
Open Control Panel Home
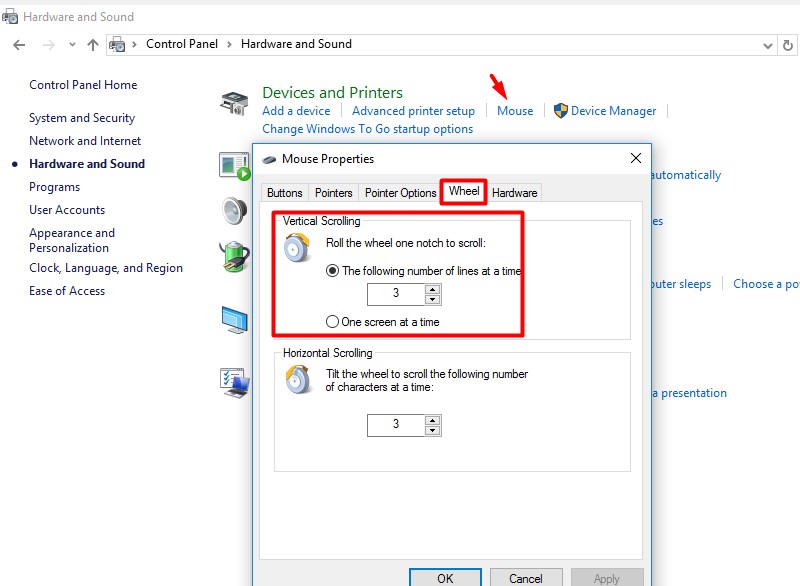[x=83, y=85]
